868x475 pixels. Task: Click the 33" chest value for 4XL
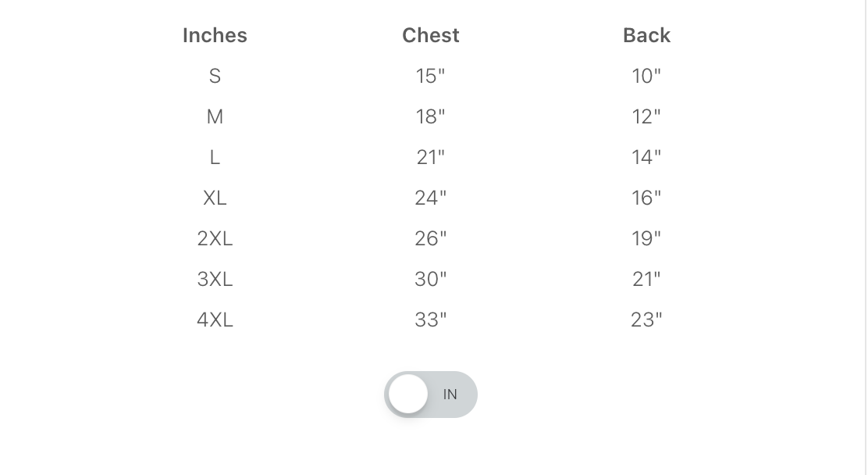pyautogui.click(x=431, y=320)
